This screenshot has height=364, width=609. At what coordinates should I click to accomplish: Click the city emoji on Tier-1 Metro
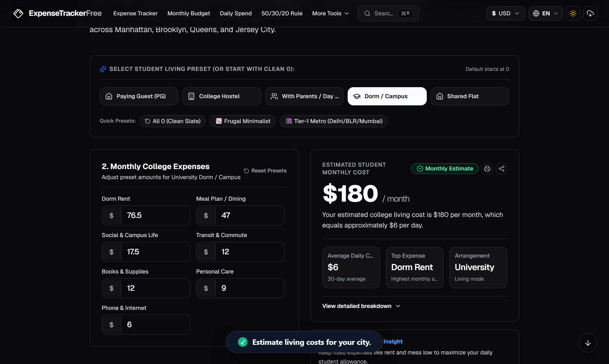tap(289, 121)
